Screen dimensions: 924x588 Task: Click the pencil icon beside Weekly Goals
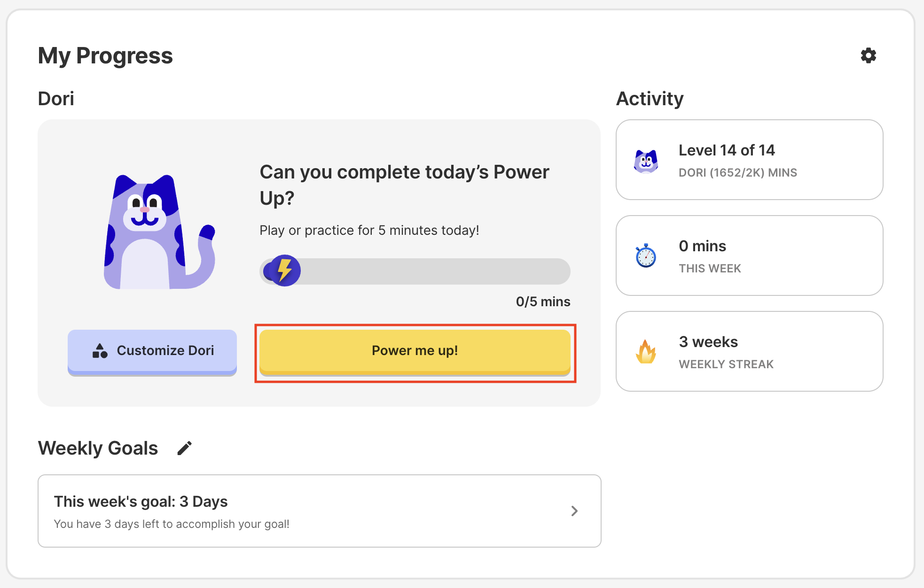pos(185,448)
